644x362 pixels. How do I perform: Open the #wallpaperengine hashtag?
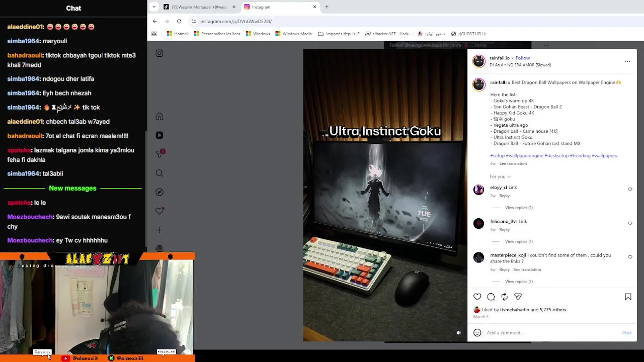click(524, 155)
